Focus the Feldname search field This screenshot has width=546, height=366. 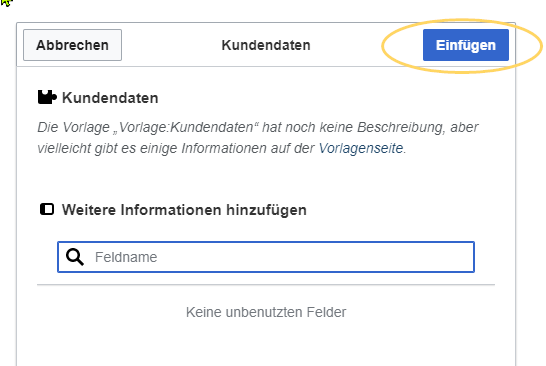pos(266,257)
